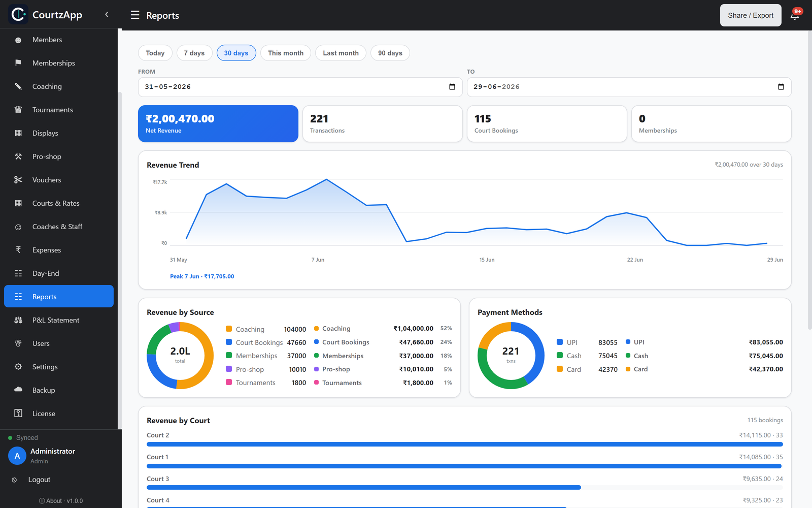Click the Reports icon in sidebar
This screenshot has width=812, height=508.
18,297
